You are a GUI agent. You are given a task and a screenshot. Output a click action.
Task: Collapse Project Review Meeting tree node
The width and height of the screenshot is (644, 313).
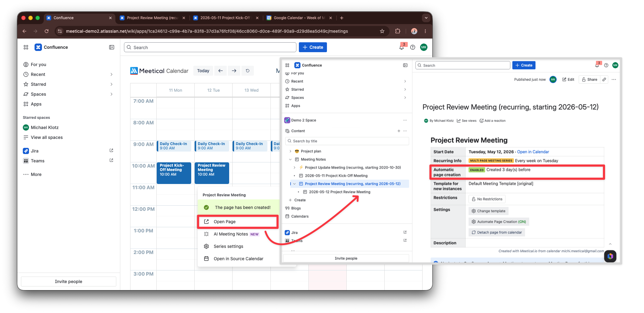pos(294,184)
